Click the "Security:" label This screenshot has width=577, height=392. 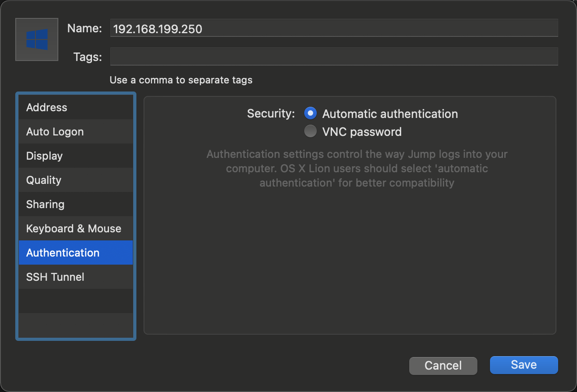click(271, 114)
